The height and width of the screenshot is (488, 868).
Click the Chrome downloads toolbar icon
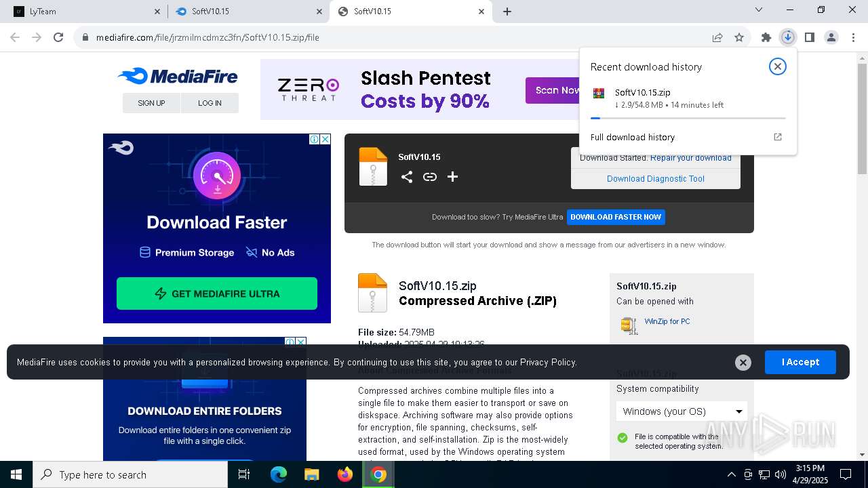tap(787, 37)
